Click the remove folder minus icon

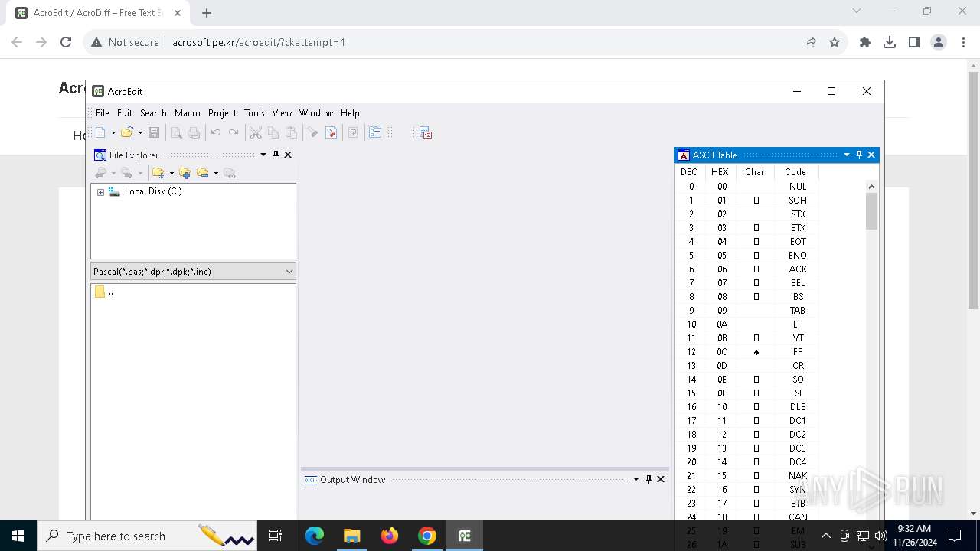tap(203, 173)
